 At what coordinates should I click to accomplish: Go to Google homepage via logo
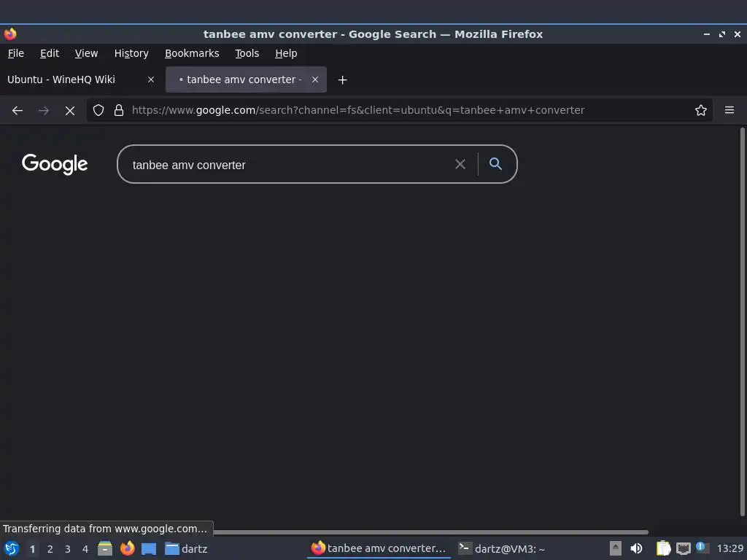[55, 164]
